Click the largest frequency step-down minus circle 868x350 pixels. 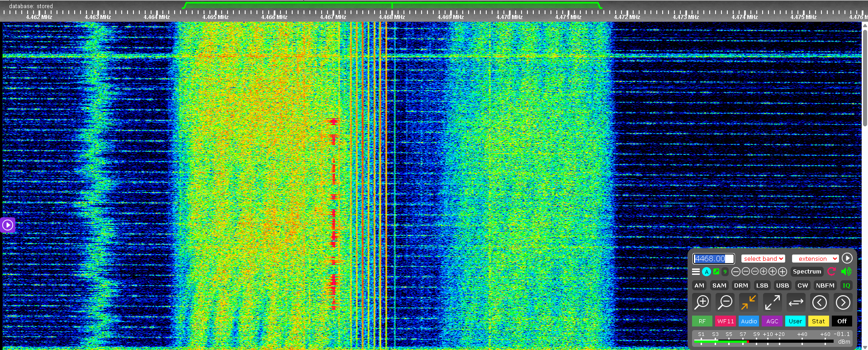click(x=736, y=272)
